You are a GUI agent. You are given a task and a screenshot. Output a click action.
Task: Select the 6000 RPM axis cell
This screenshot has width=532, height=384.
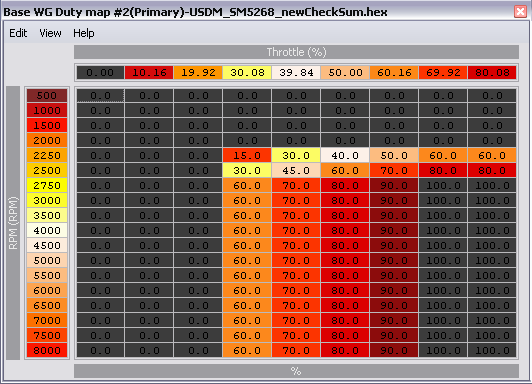47,290
